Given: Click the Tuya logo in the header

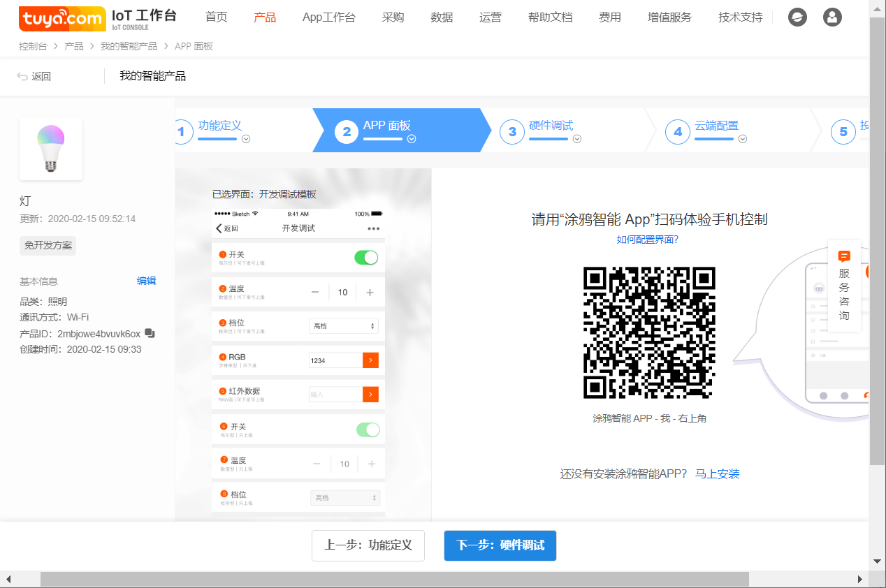Looking at the screenshot, I should tap(61, 19).
